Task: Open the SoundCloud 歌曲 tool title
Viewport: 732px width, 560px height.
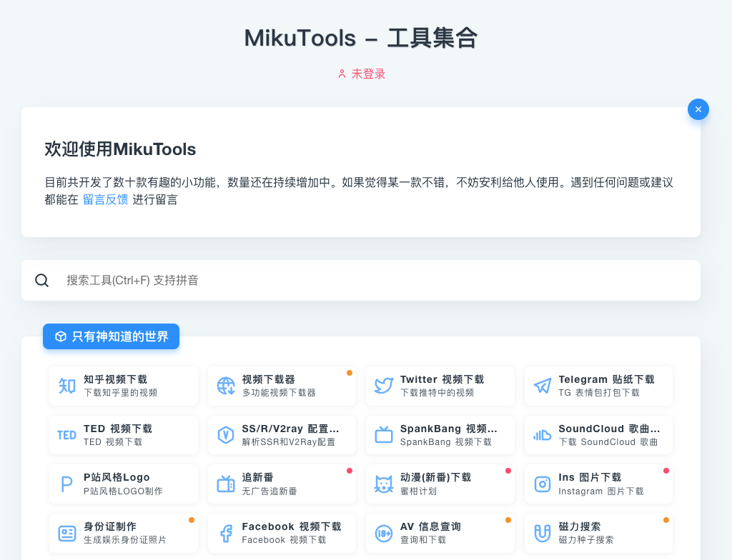Action: (x=609, y=429)
